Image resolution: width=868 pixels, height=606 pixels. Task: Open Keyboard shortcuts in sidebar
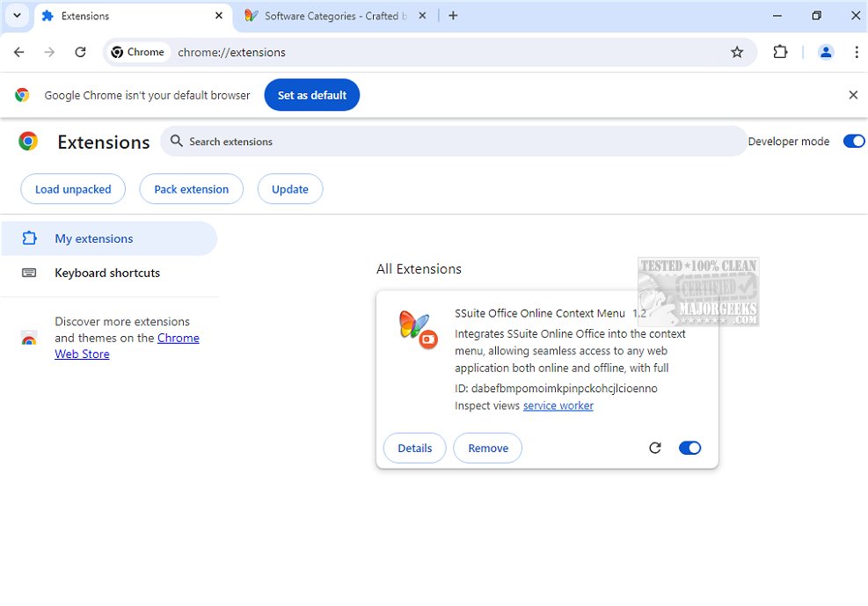(x=108, y=273)
